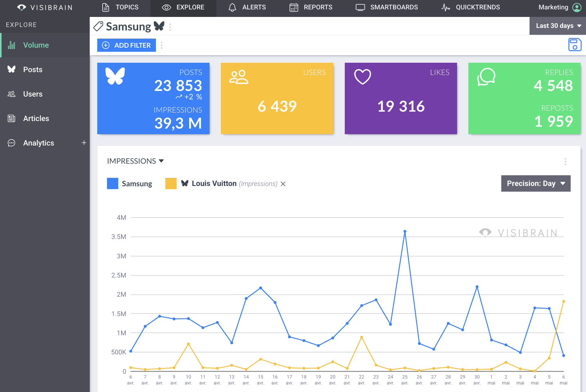Select Posts in the sidebar
Image resolution: width=586 pixels, height=392 pixels.
pos(45,70)
